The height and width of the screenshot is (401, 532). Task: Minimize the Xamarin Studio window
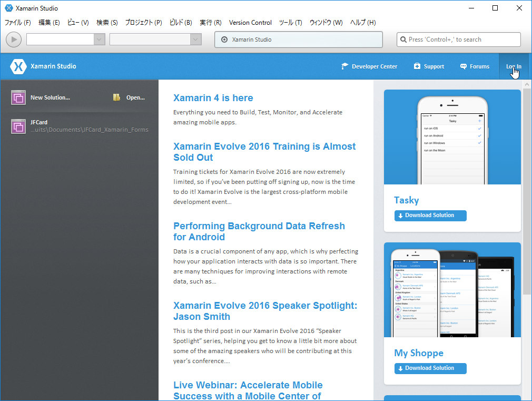pos(471,8)
